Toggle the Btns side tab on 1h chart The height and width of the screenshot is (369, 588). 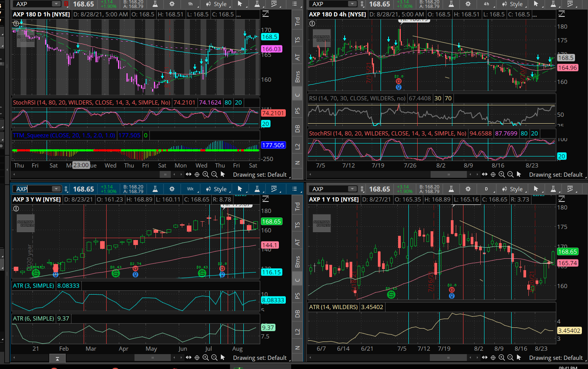coord(297,77)
